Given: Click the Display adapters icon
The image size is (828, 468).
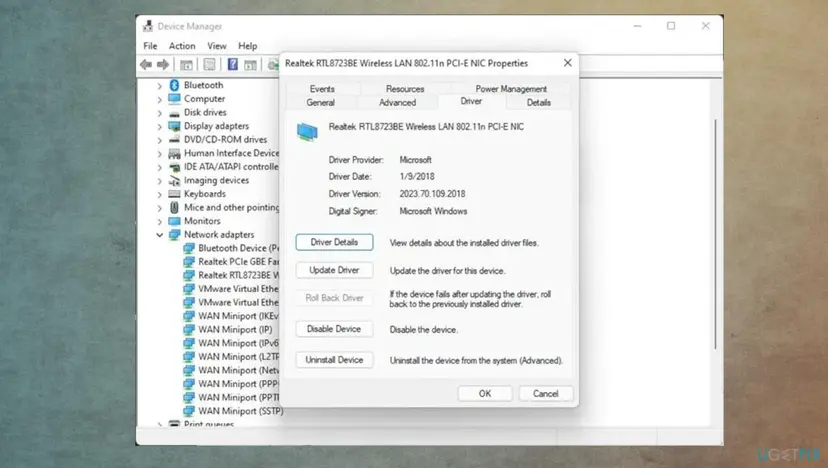Looking at the screenshot, I should 174,126.
